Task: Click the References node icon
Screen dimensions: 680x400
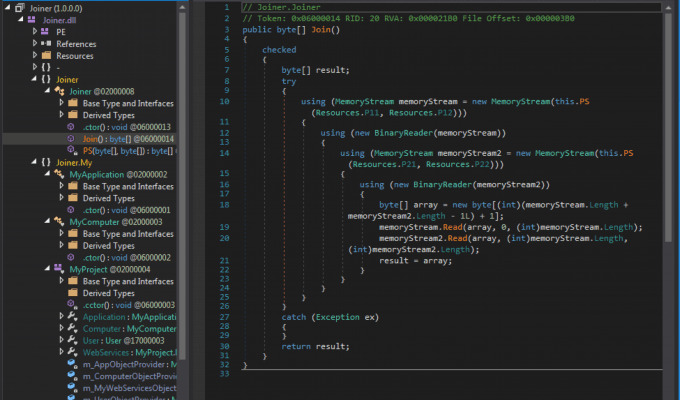Action: [x=46, y=44]
